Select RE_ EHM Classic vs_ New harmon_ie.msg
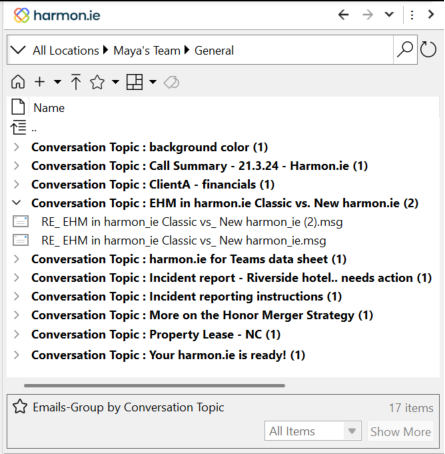This screenshot has width=445, height=454. [183, 240]
